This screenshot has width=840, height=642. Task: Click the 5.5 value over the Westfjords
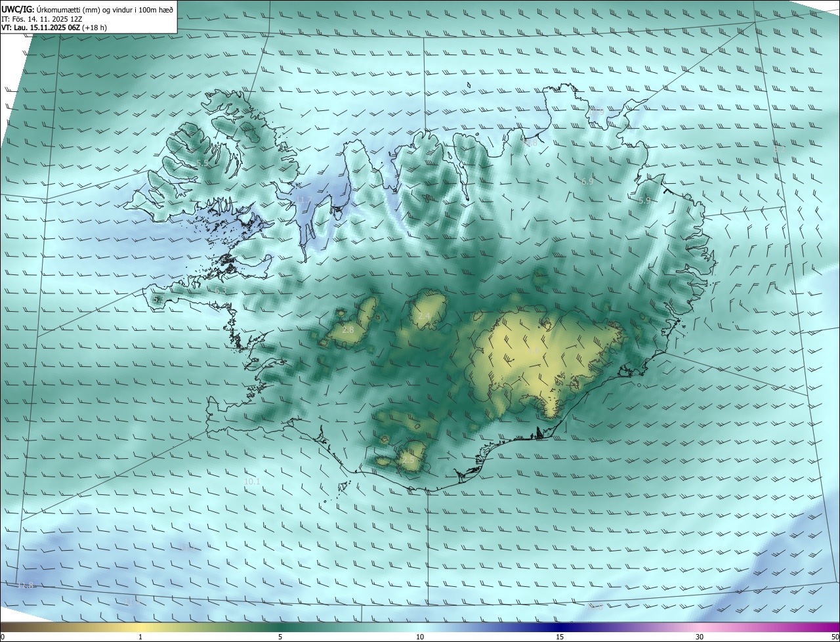[203, 163]
